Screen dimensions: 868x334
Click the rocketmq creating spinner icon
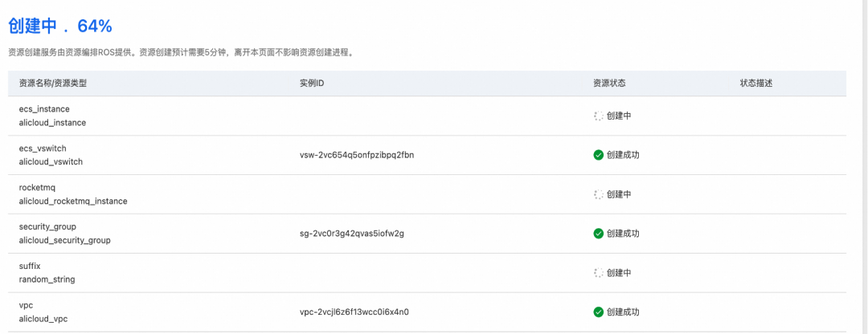pyautogui.click(x=598, y=194)
